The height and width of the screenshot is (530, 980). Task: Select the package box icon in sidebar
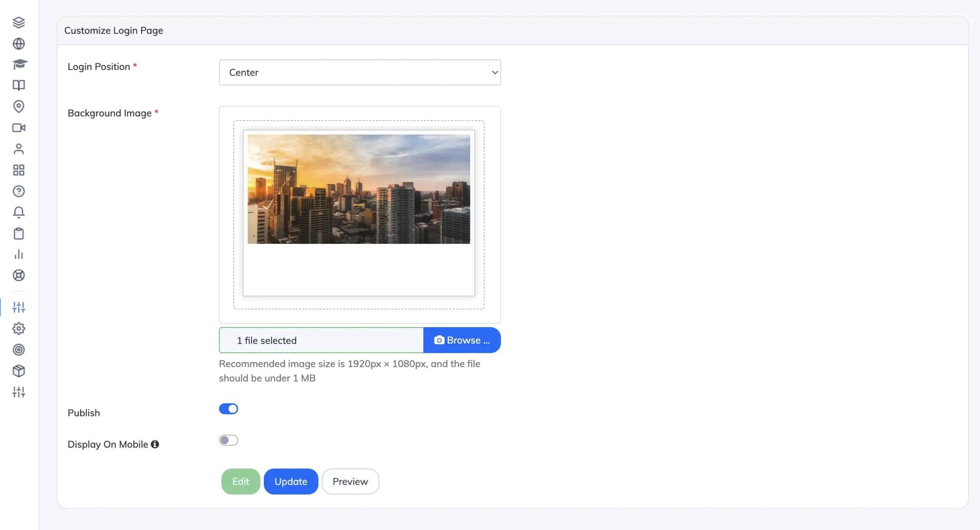pos(19,370)
